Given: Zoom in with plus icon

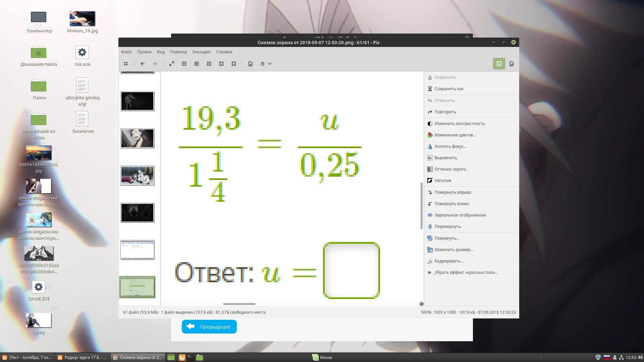Looking at the screenshot, I should pos(197,64).
